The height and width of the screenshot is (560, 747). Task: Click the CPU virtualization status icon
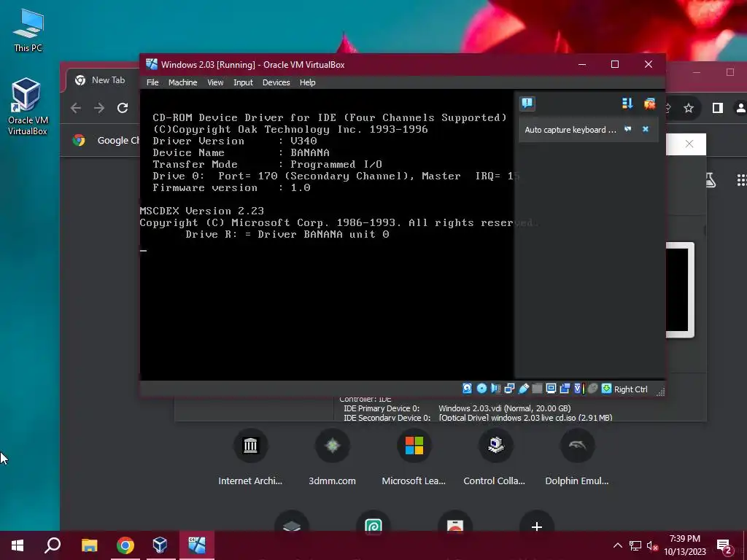(578, 389)
